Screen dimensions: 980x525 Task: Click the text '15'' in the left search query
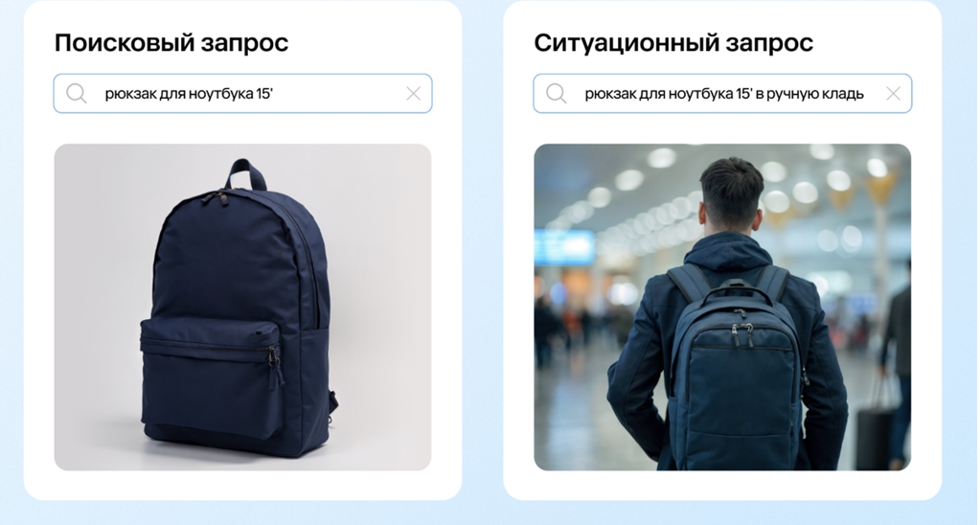pyautogui.click(x=264, y=94)
